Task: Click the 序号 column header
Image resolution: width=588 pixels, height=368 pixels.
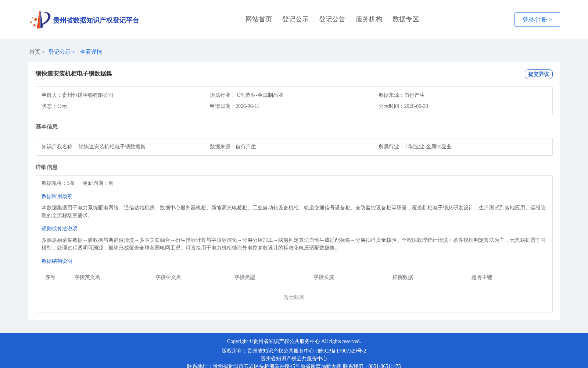Action: 50,277
